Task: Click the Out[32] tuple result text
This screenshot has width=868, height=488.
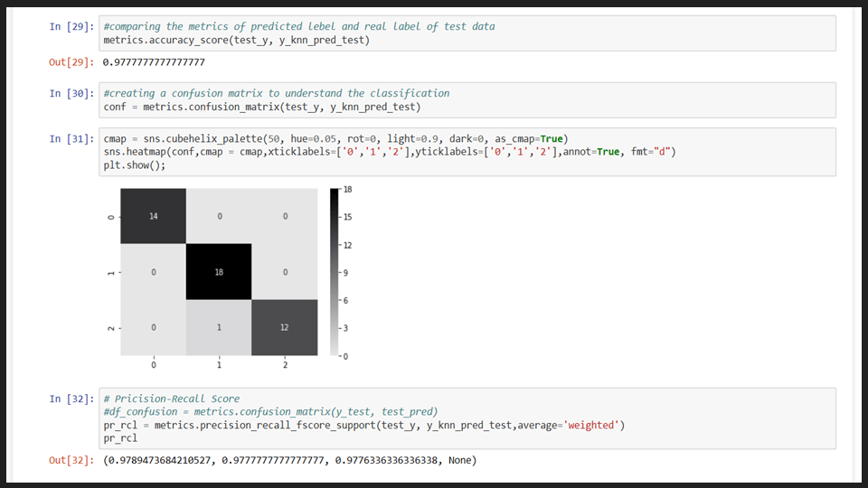Action: click(x=290, y=460)
